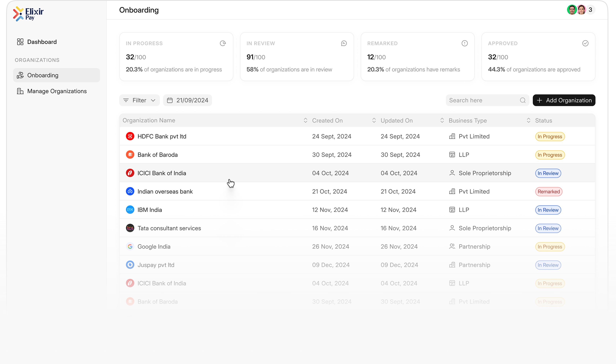Click the search magnifier icon

523,100
